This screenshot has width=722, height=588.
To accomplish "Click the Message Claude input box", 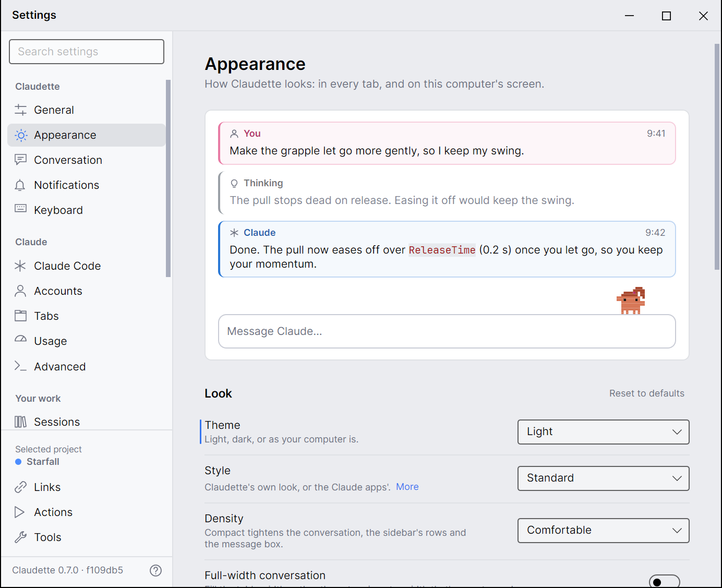I will pos(447,331).
